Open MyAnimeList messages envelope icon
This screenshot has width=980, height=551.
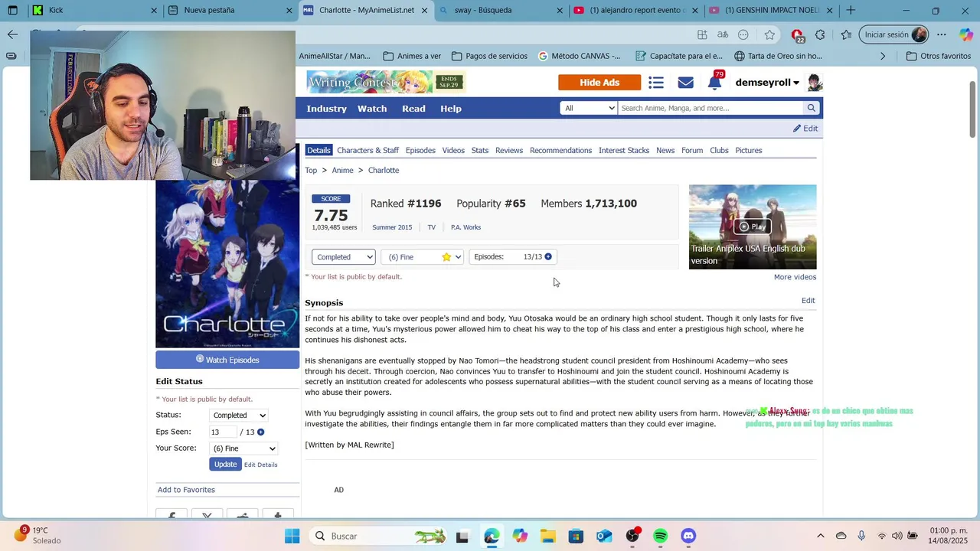[x=685, y=83]
